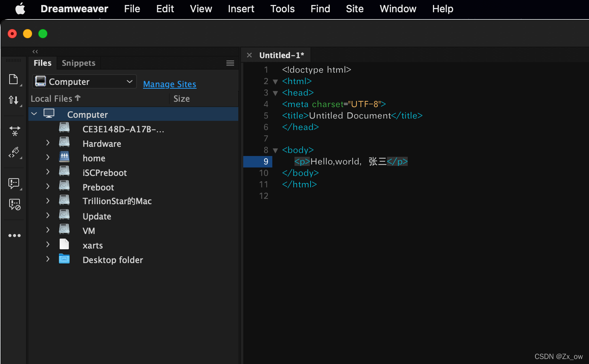This screenshot has width=589, height=364.
Task: Switch to the Files tab
Action: coord(42,63)
